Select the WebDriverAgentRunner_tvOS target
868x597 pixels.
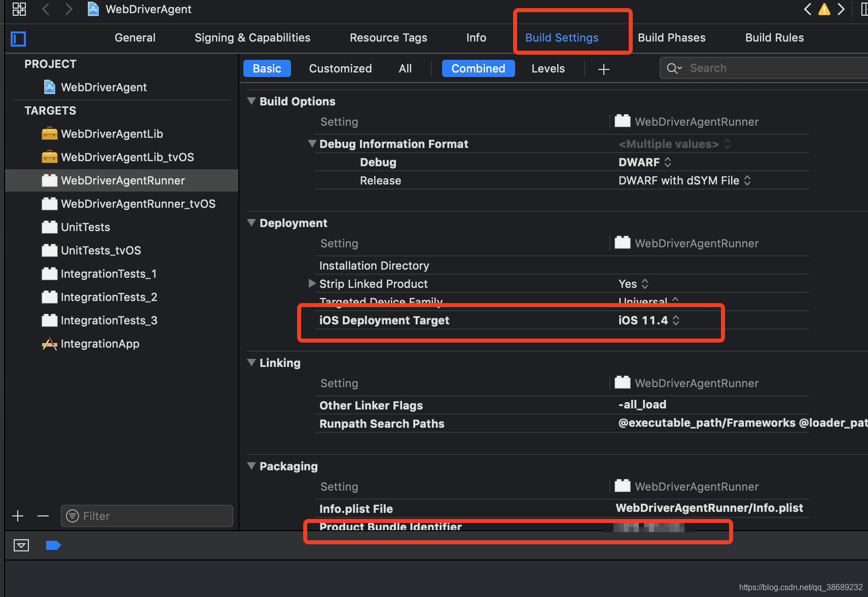tap(122, 204)
